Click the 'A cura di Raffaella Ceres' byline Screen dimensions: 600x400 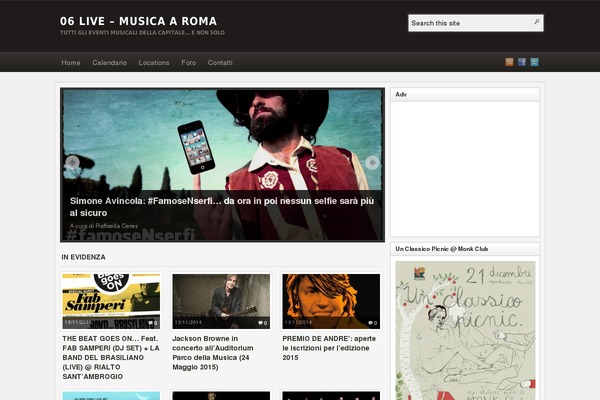(x=104, y=226)
